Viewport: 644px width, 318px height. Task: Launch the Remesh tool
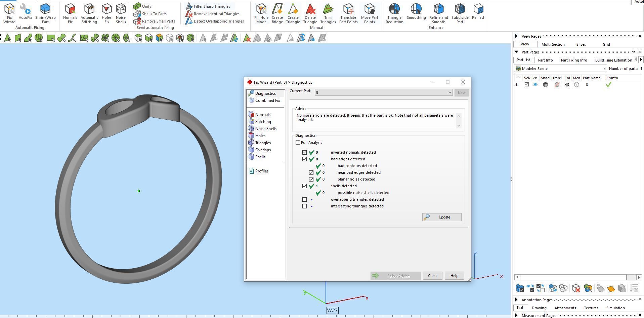478,11
